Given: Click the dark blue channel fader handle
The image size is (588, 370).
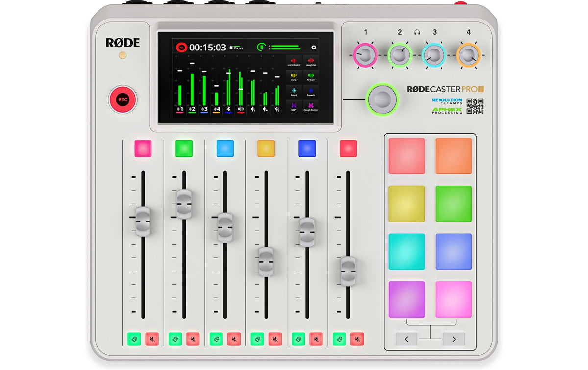Looking at the screenshot, I should click(x=307, y=232).
